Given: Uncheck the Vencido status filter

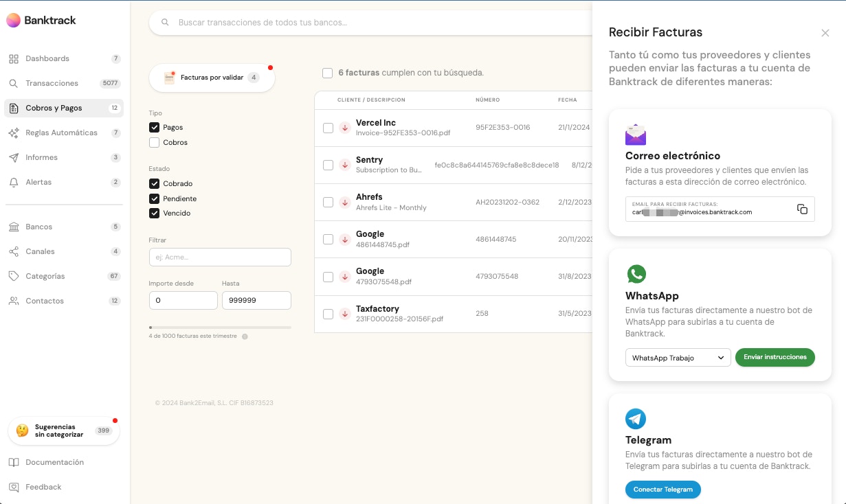Looking at the screenshot, I should tap(155, 214).
